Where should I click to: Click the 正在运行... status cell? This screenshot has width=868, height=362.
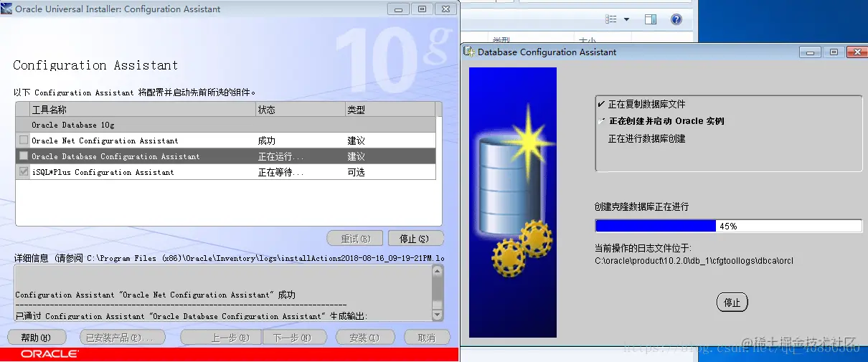click(x=280, y=156)
